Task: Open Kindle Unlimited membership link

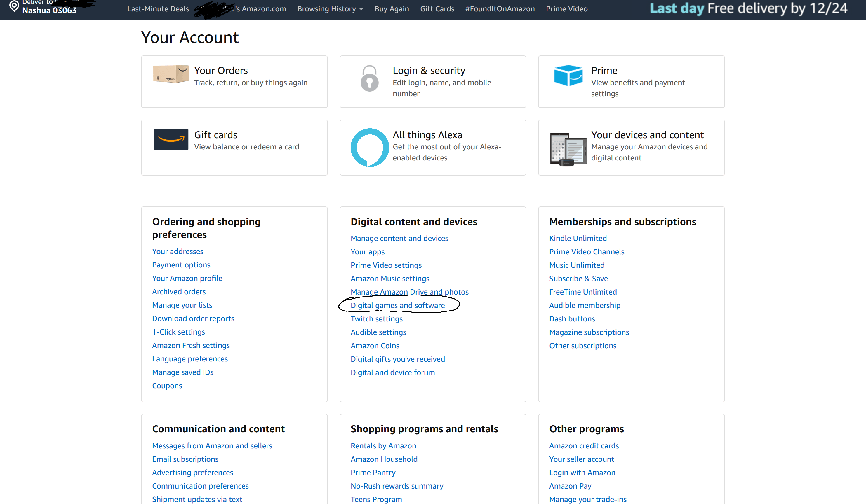Action: 578,238
